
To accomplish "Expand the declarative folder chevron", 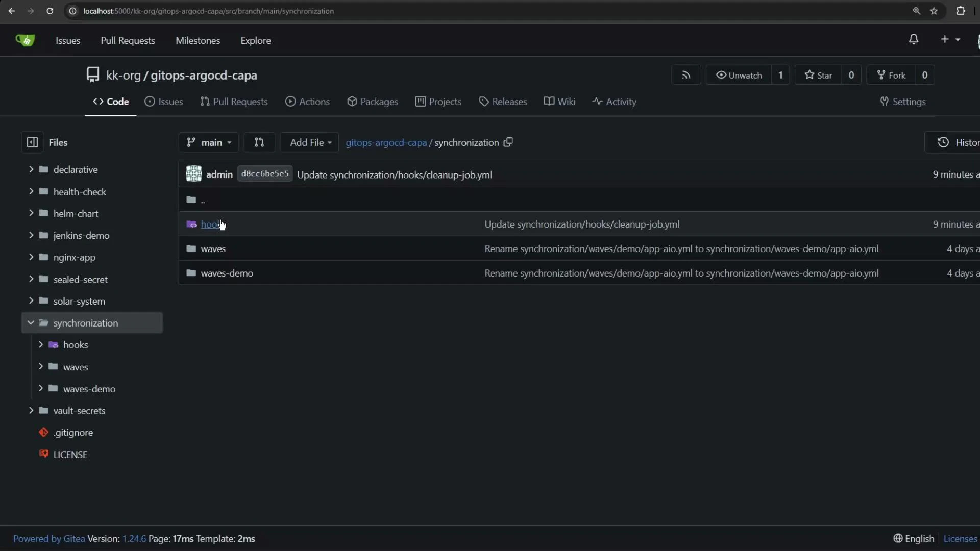I will click(x=31, y=169).
